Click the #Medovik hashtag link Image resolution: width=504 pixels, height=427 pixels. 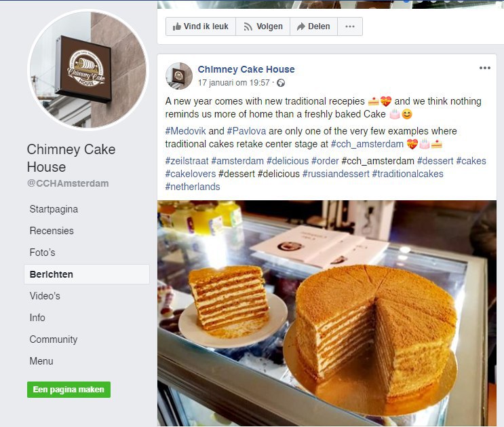[185, 131]
